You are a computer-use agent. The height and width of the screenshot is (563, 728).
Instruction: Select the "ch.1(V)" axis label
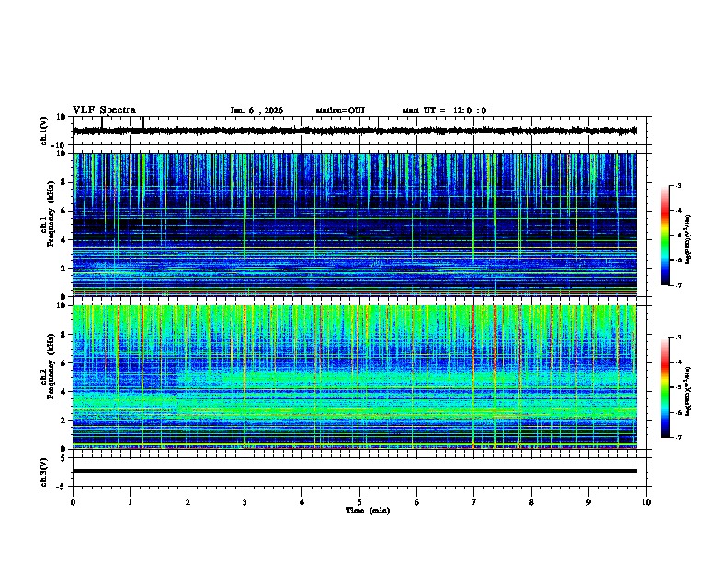coord(44,131)
